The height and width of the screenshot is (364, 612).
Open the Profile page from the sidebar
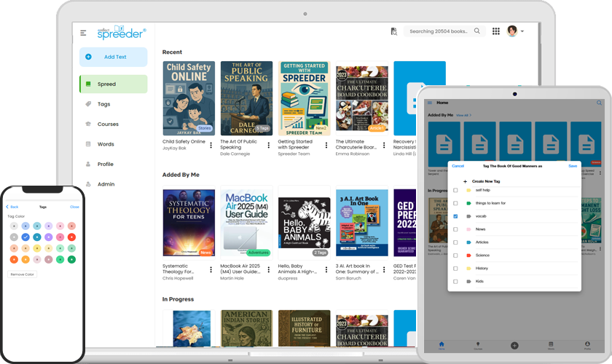[x=106, y=165]
